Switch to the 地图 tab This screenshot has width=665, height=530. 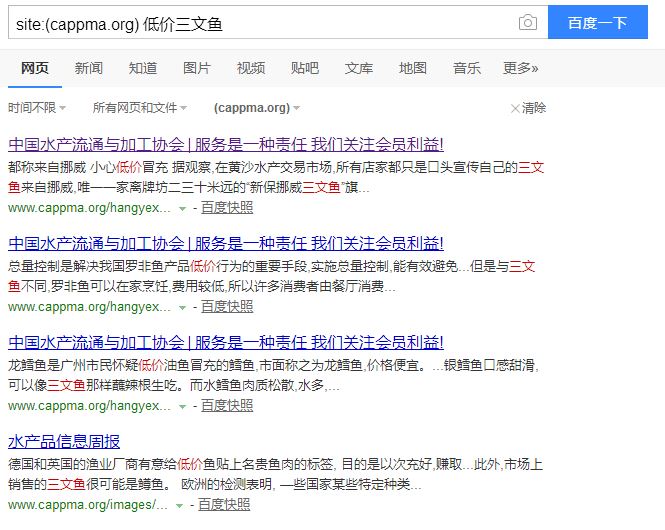pyautogui.click(x=413, y=68)
